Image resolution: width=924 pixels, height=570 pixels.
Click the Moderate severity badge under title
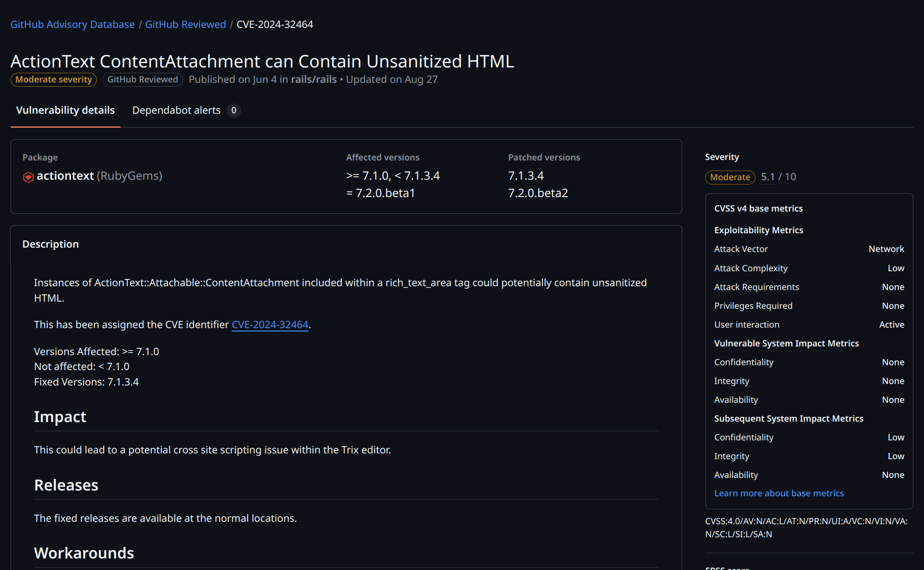[53, 80]
